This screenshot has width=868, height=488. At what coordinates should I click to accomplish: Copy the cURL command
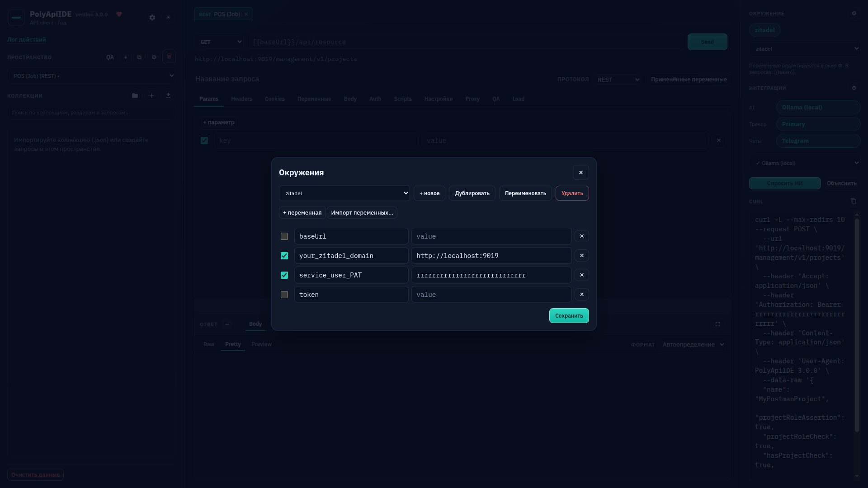[x=854, y=201]
